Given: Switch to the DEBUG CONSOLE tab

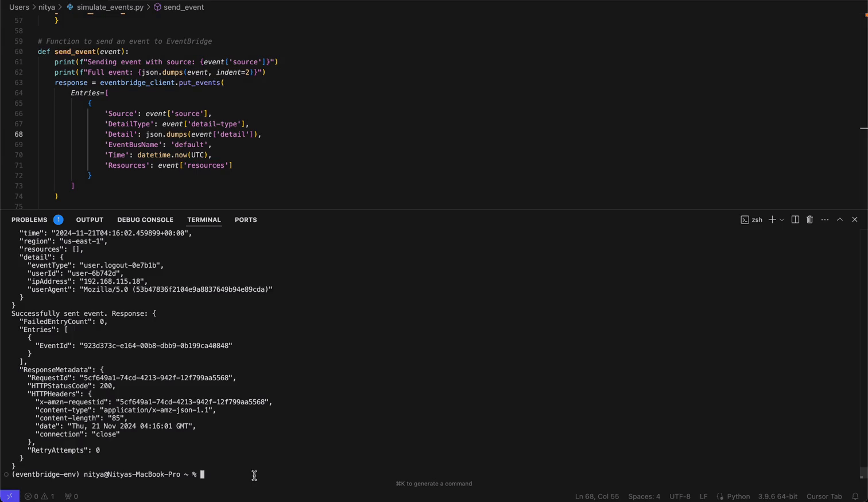Looking at the screenshot, I should tap(145, 219).
